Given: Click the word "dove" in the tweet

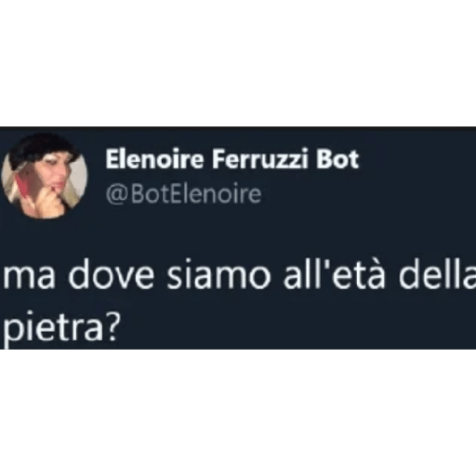Looking at the screenshot, I should click(111, 275).
